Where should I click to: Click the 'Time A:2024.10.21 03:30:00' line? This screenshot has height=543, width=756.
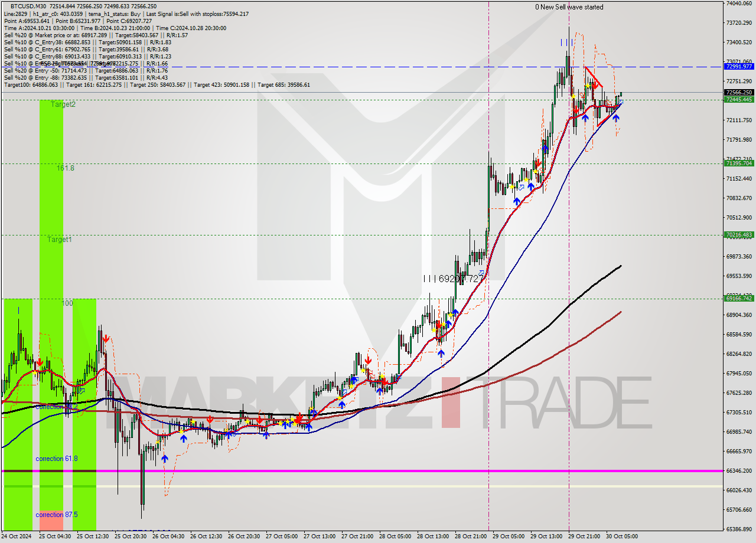[115, 28]
